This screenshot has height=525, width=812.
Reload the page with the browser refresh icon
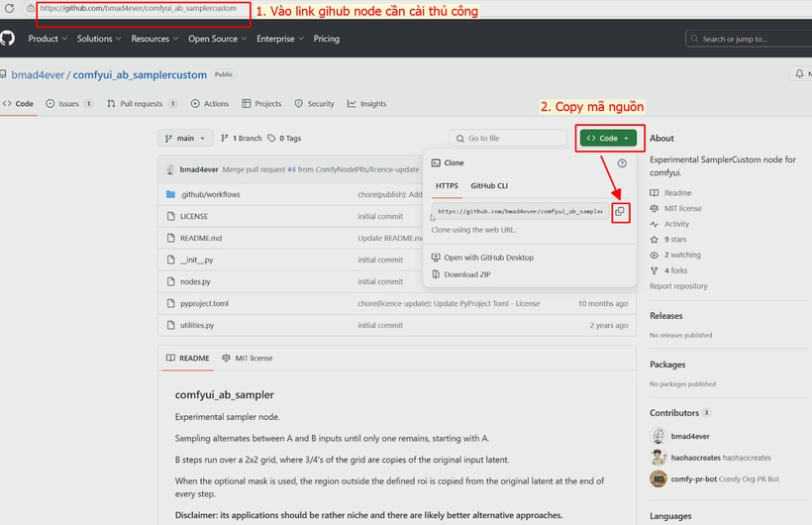coord(9,8)
